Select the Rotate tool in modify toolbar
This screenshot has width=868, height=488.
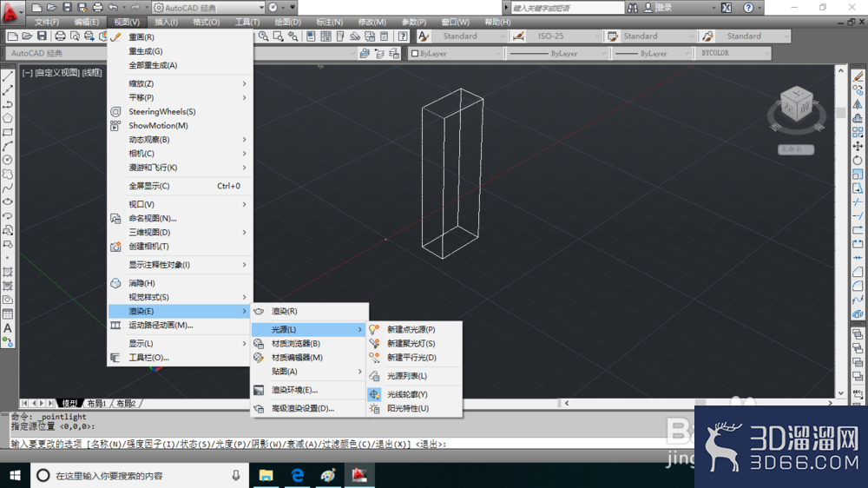[858, 160]
